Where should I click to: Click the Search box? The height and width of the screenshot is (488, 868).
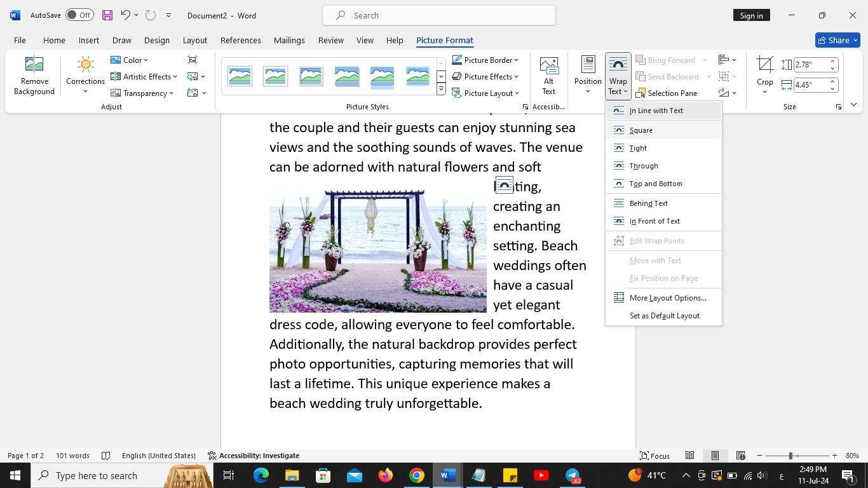(x=439, y=15)
